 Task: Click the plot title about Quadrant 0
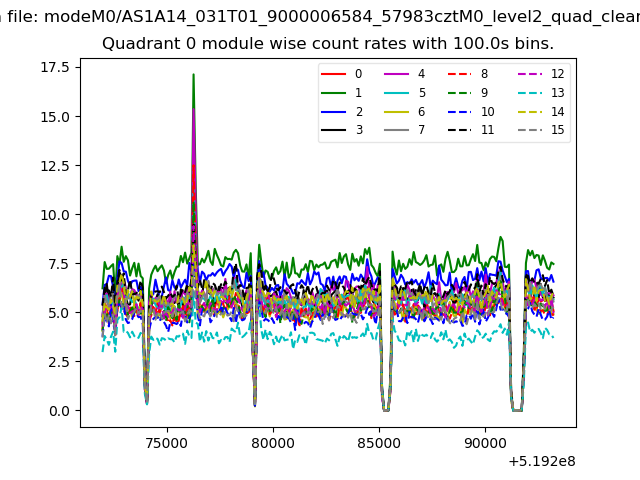click(x=328, y=44)
